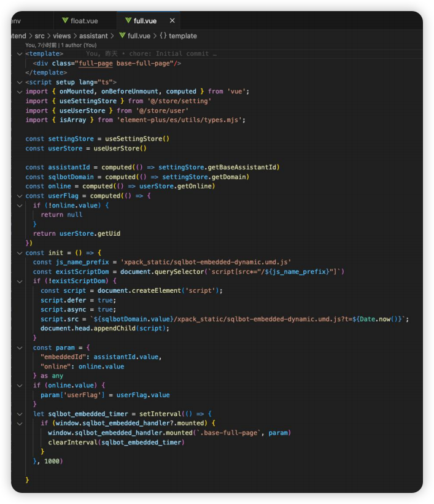
Task: Collapse the <script setup> block fold arrow
Action: click(x=20, y=82)
